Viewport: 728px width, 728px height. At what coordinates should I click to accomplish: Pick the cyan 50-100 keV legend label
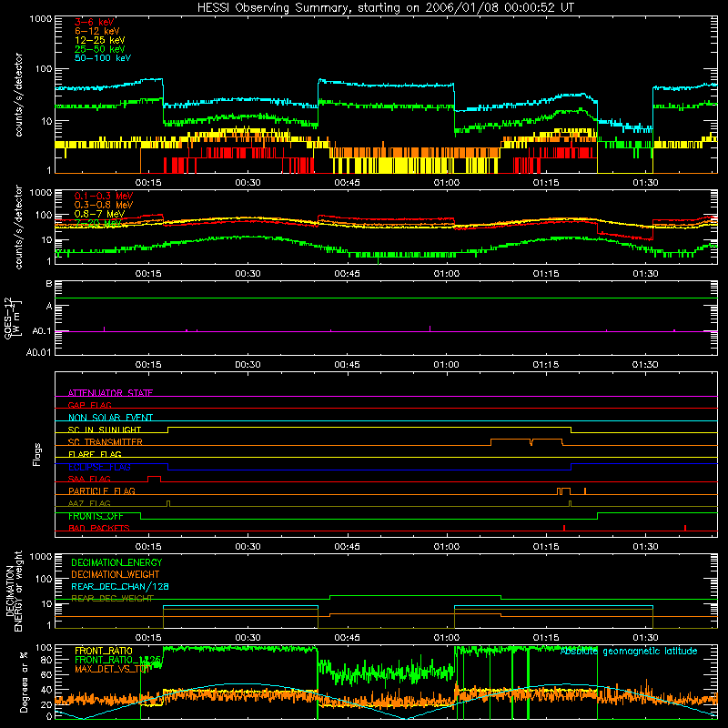click(x=103, y=58)
